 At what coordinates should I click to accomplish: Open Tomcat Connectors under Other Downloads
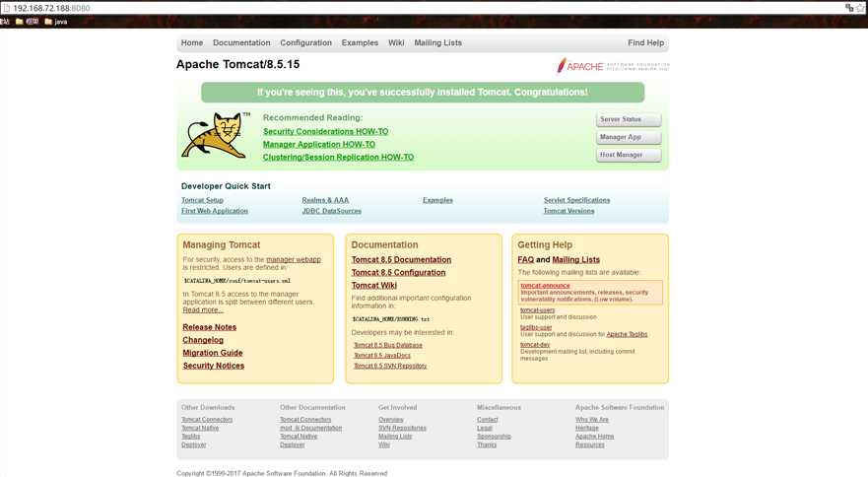(207, 420)
